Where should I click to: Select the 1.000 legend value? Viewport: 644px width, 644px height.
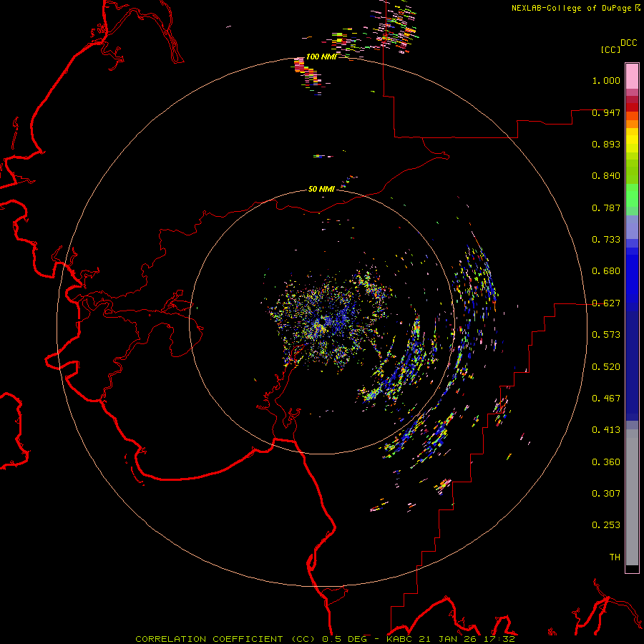[606, 80]
